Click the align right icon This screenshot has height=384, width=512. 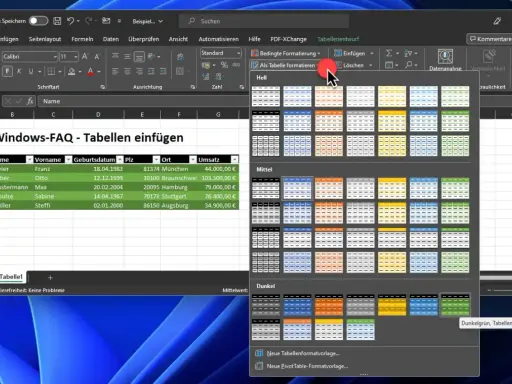[x=139, y=71]
